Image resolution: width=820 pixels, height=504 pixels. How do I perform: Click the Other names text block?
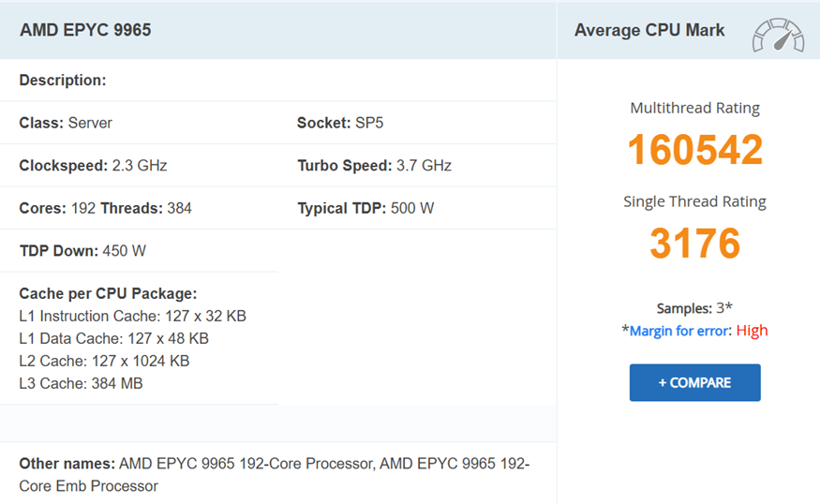coord(274,474)
